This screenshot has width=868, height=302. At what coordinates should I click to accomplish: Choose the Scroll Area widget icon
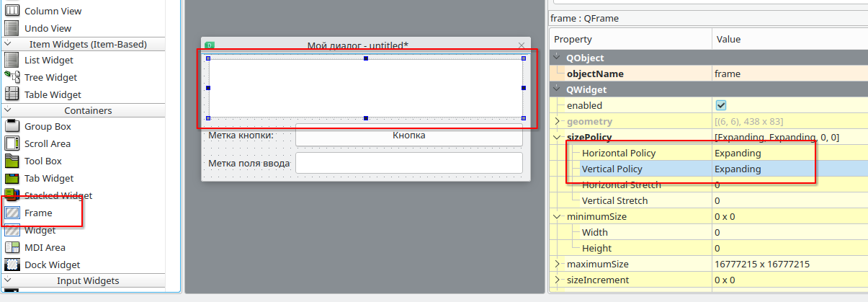(12, 143)
